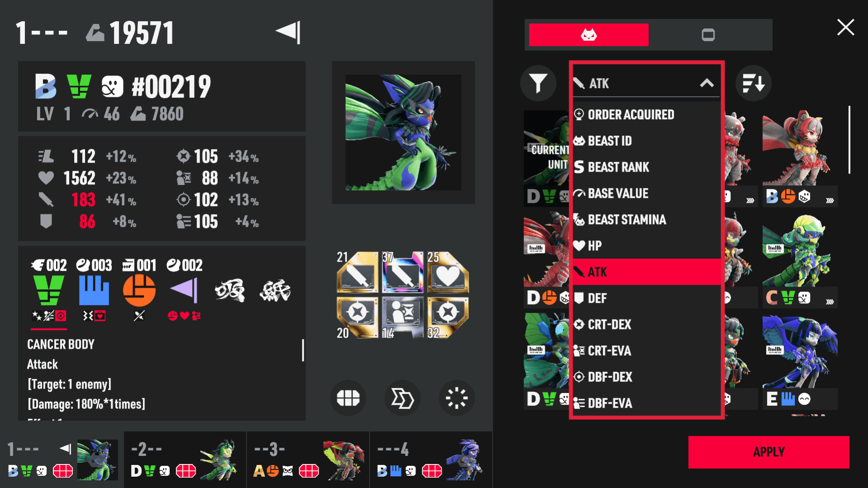The image size is (868, 488).
Task: Switch to the card rectangle tab
Action: click(708, 35)
